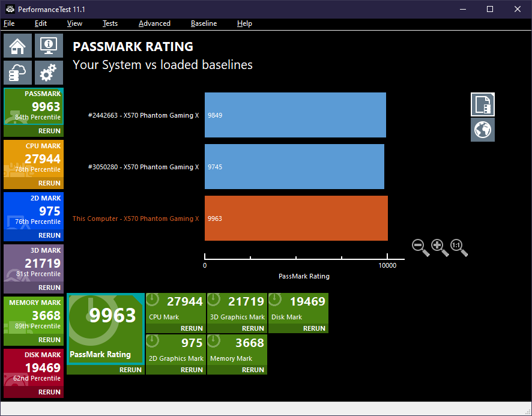This screenshot has height=416, width=532.
Task: Rerun under the 3D Graphics Mark tile
Action: pyautogui.click(x=253, y=328)
